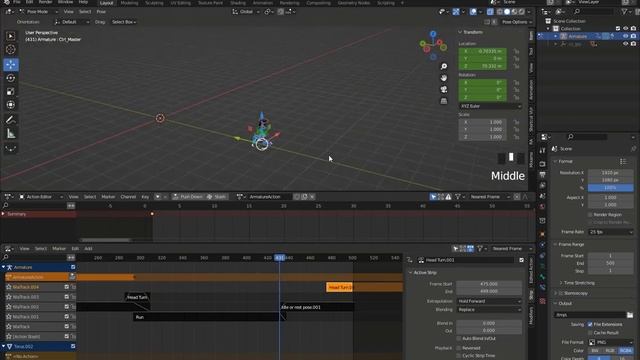Screen dimensions: 640x360
Task: Toggle visibility eye of Armature in outliner
Action: 625,36
